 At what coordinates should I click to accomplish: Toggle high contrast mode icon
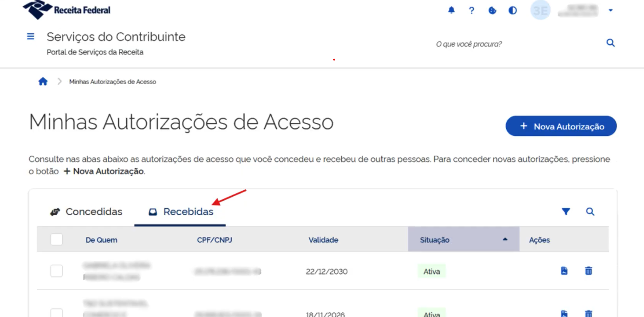pyautogui.click(x=512, y=10)
